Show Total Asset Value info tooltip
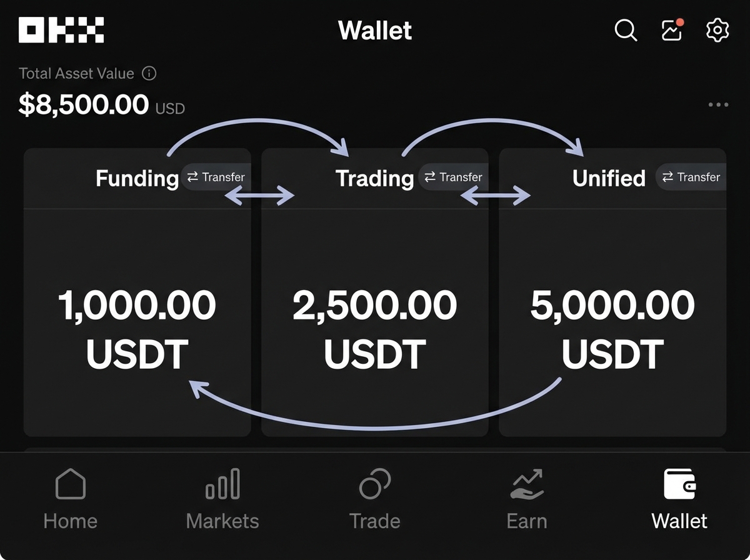Screen dimensions: 750x560 pyautogui.click(x=149, y=73)
